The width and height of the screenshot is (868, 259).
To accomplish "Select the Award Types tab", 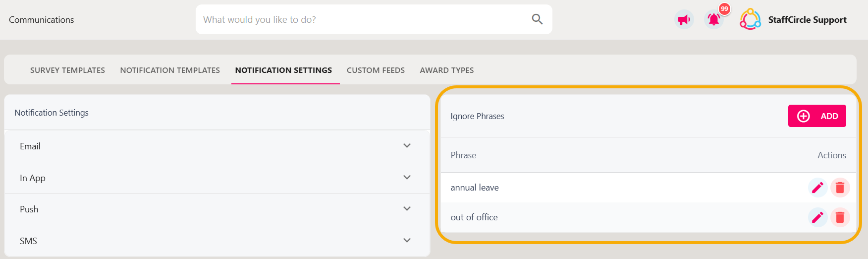I will (x=447, y=70).
